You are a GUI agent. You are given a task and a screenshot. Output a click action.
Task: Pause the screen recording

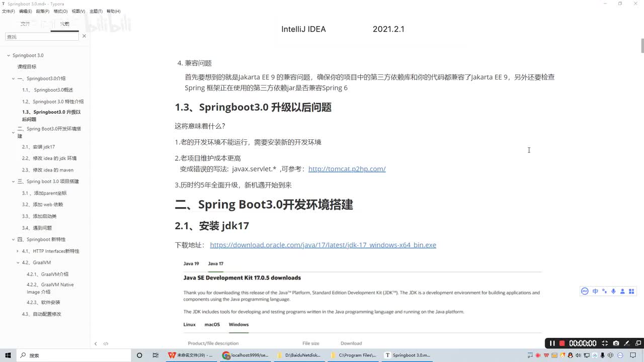point(552,343)
